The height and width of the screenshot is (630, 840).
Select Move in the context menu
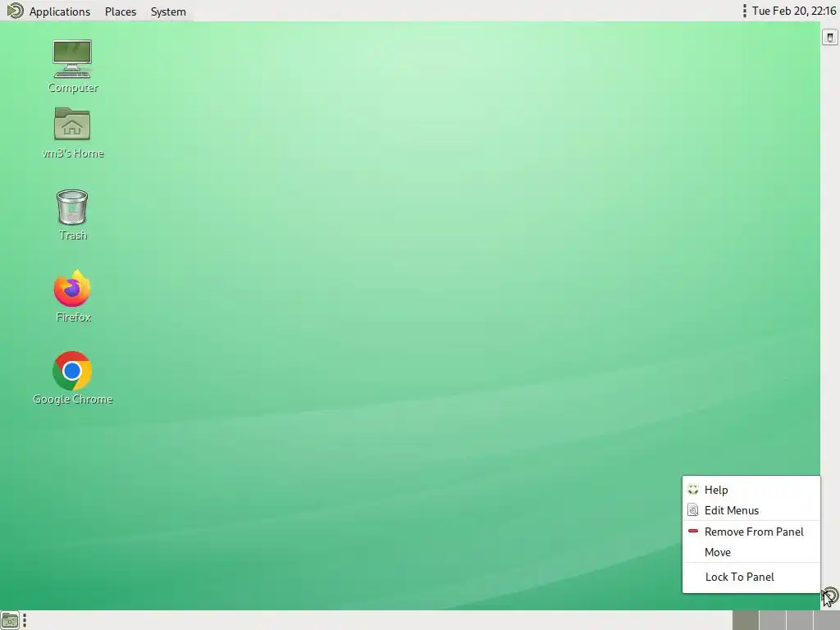pyautogui.click(x=751, y=552)
